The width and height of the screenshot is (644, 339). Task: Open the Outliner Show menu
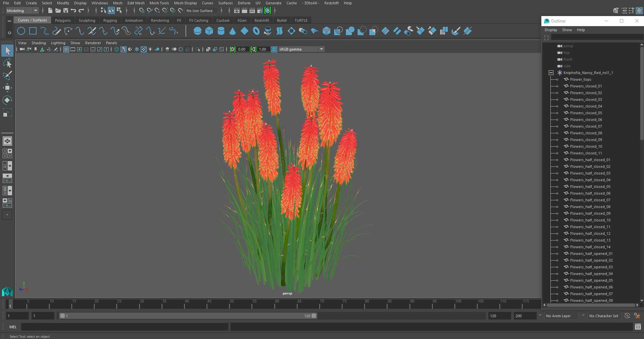(567, 30)
